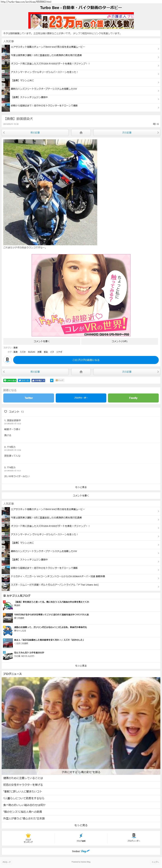162x868 pixels.
Task: Open 子供に対する心境の変化を語る caption link
Action: click(81, 772)
